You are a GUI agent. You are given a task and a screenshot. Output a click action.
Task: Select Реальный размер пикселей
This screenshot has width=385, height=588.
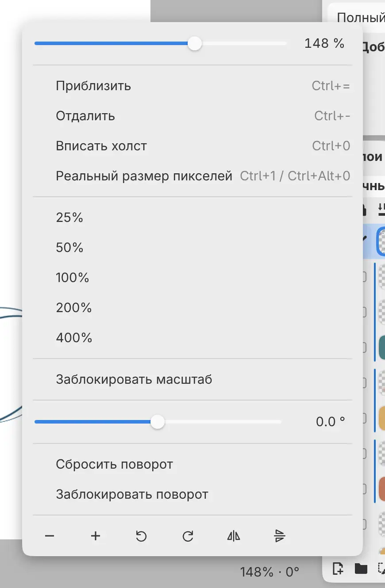point(192,176)
